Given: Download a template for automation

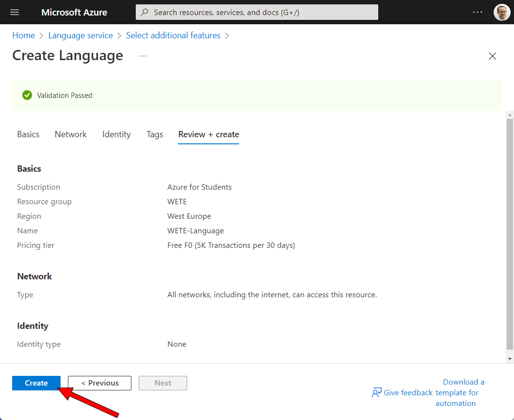Looking at the screenshot, I should click(460, 392).
